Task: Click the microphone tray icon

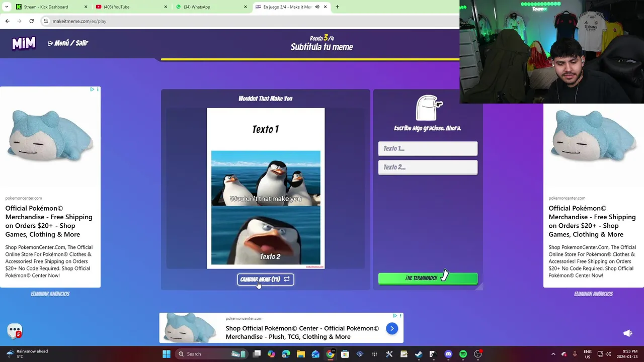Action: click(x=575, y=354)
